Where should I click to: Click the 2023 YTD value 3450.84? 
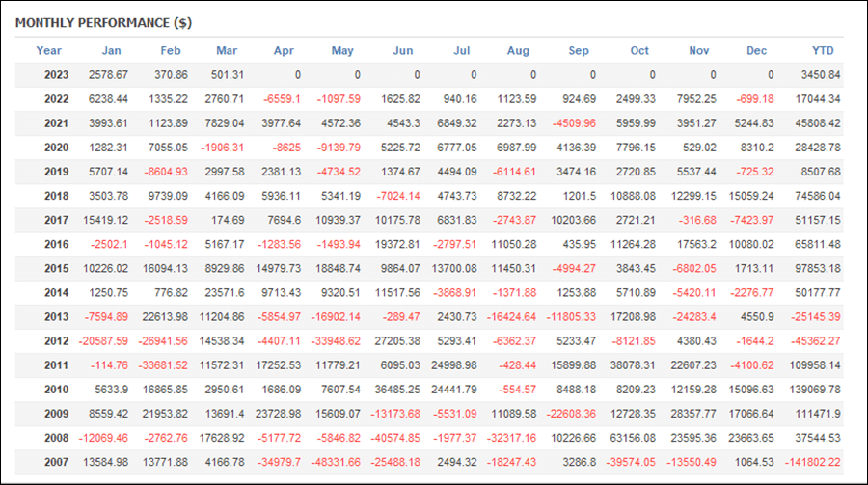click(x=821, y=75)
